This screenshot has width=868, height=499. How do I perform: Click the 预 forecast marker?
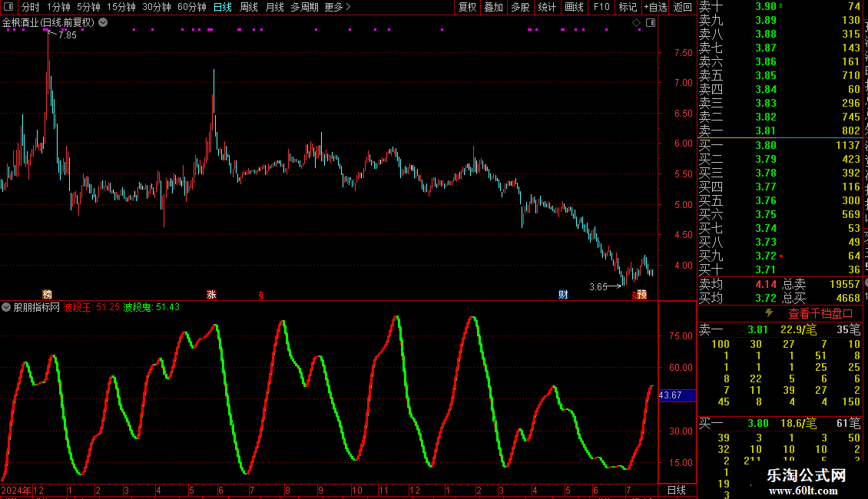[641, 295]
